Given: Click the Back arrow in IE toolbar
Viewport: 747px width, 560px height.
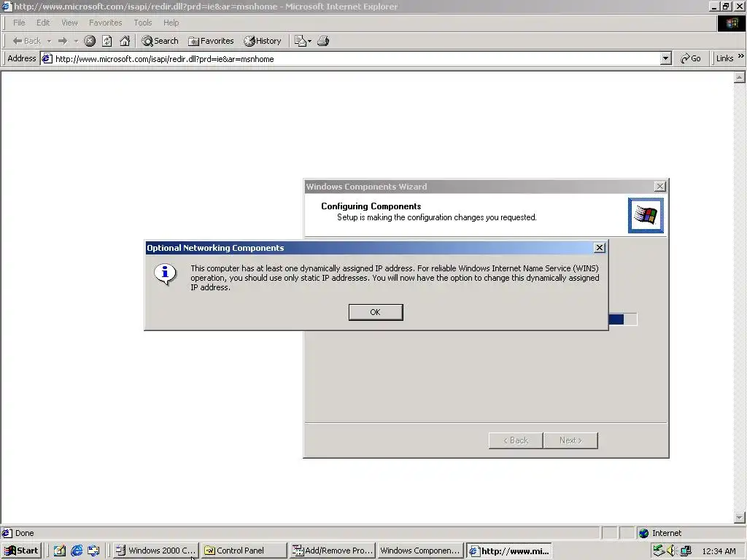Looking at the screenshot, I should click(x=27, y=41).
